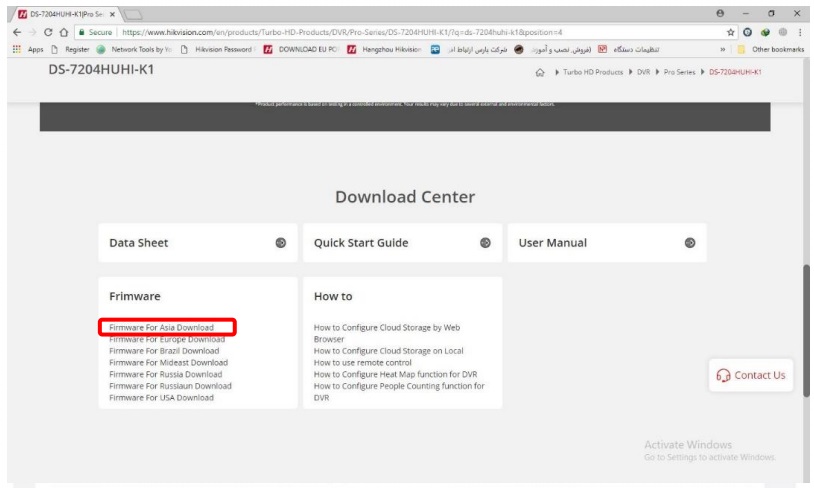Click the DS-7204HUHI-K1 product title

click(x=101, y=70)
